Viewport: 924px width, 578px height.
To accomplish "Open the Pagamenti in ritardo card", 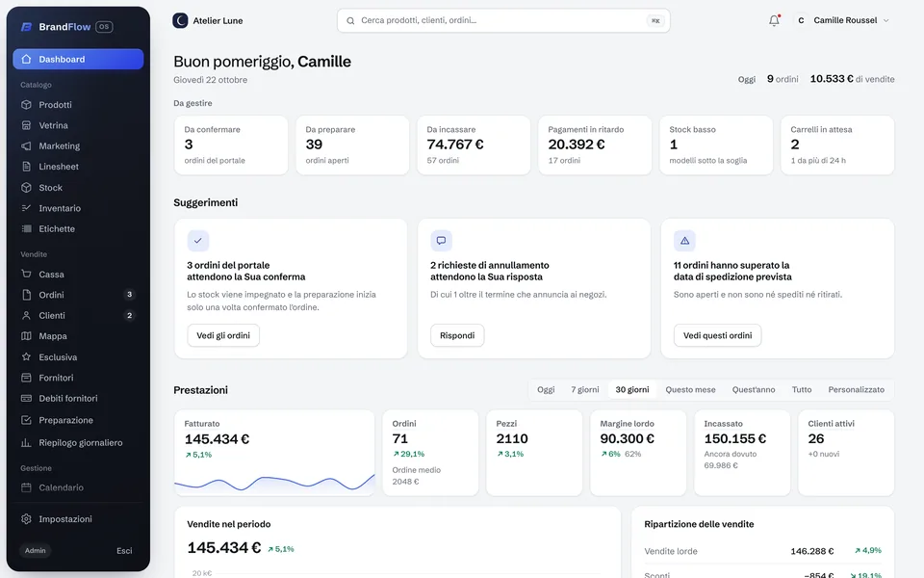I will click(595, 145).
